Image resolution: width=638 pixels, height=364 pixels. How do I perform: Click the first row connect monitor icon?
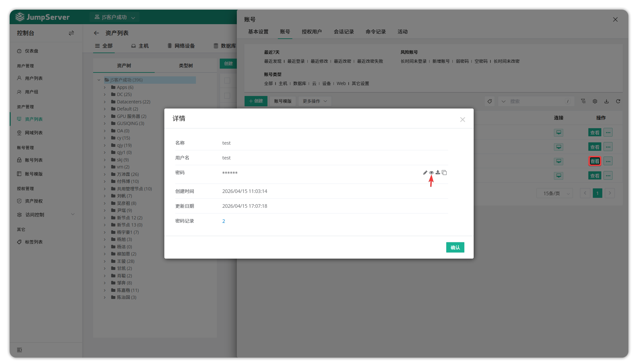pos(558,132)
